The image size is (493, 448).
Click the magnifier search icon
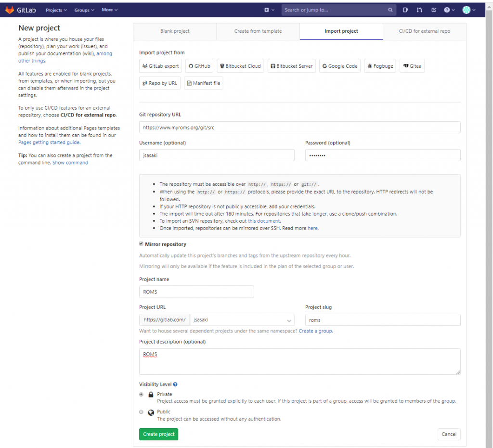tap(390, 10)
